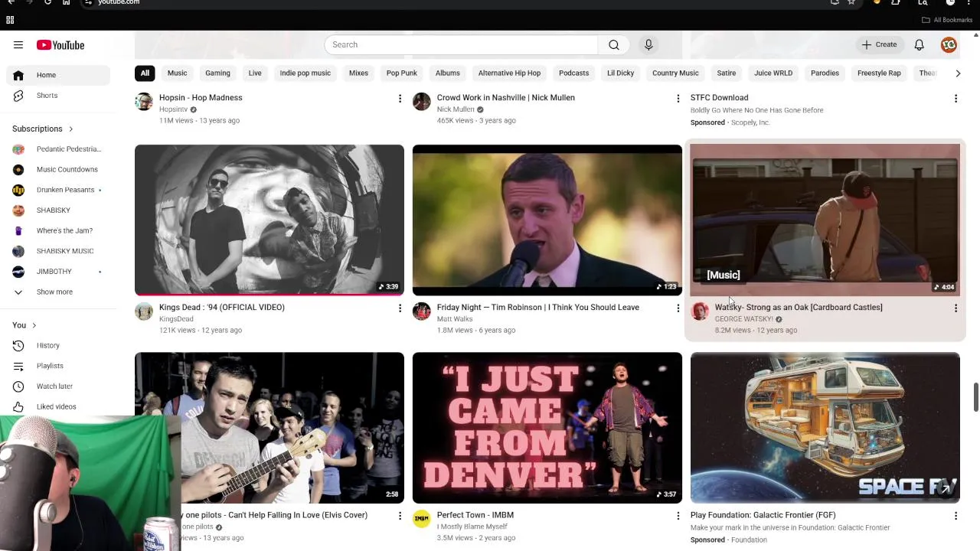980x551 pixels.
Task: Start voice search with the microphone icon
Action: pos(648,44)
